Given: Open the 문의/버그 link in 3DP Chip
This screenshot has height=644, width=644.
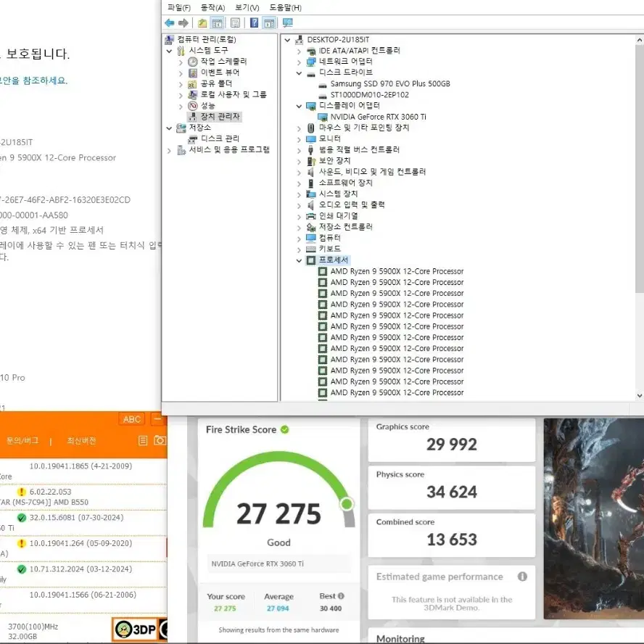Looking at the screenshot, I should [22, 441].
